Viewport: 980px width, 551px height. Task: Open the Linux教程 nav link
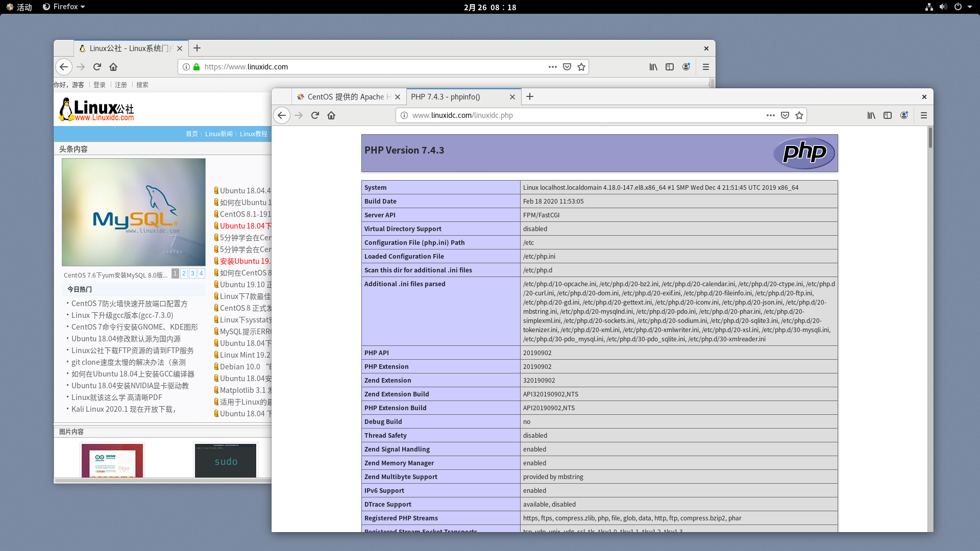pos(253,134)
